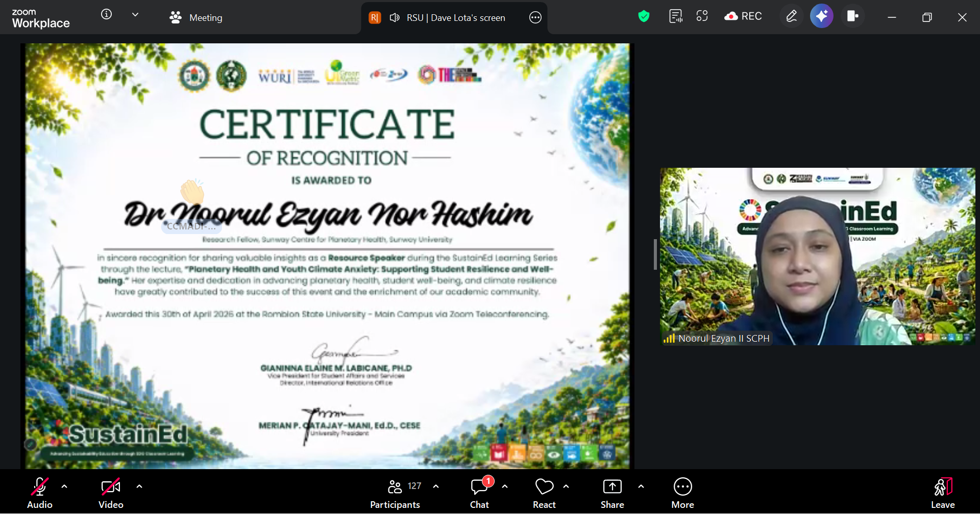Launch the AI Companion sparkle icon
980x514 pixels.
coord(821,16)
